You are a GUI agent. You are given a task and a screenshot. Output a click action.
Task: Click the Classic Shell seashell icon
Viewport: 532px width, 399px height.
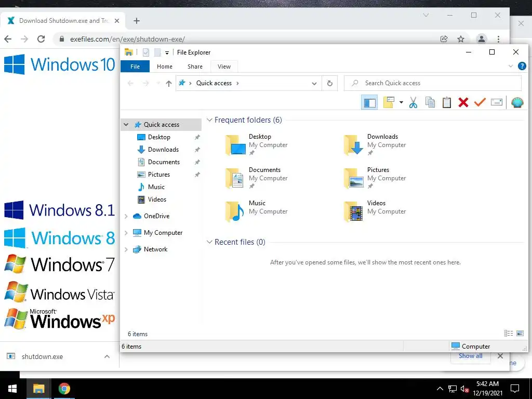point(517,102)
